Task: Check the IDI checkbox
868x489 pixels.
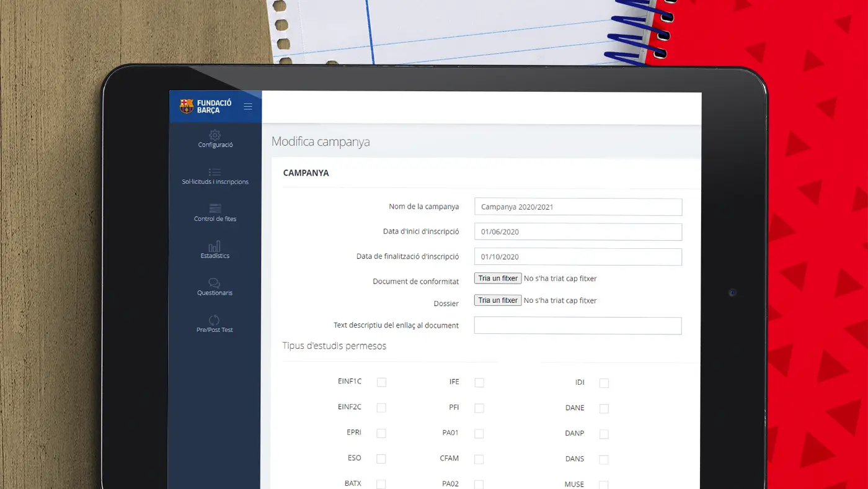Action: pos(604,384)
